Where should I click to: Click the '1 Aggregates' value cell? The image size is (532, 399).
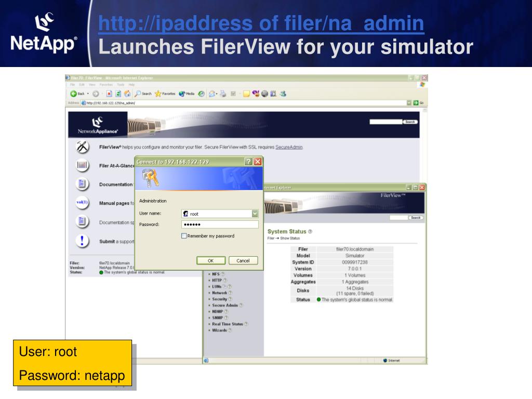[x=354, y=282]
